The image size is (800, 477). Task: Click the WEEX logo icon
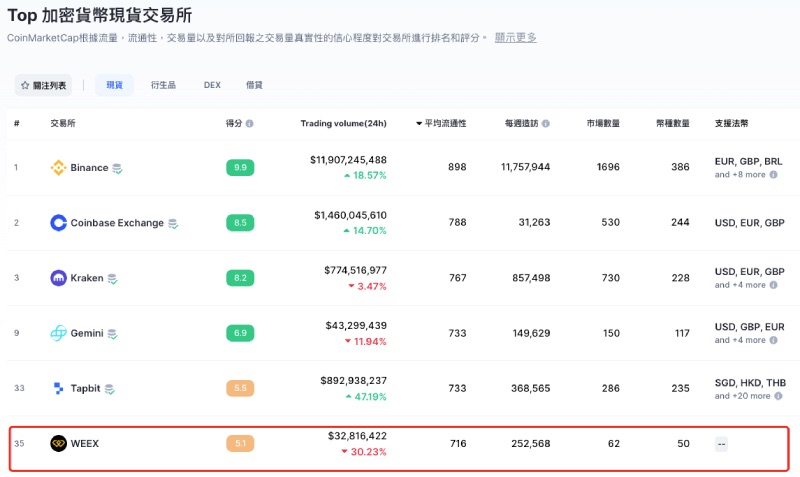58,443
